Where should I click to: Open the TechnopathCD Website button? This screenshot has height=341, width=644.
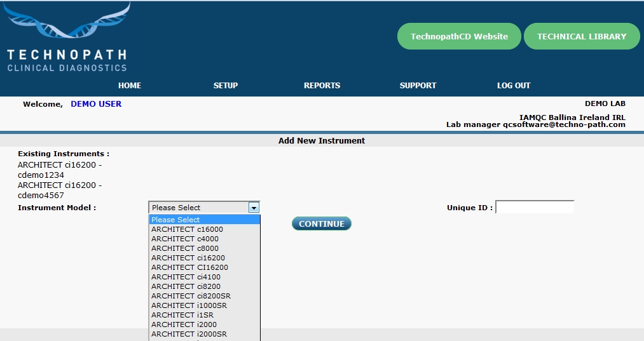(459, 37)
